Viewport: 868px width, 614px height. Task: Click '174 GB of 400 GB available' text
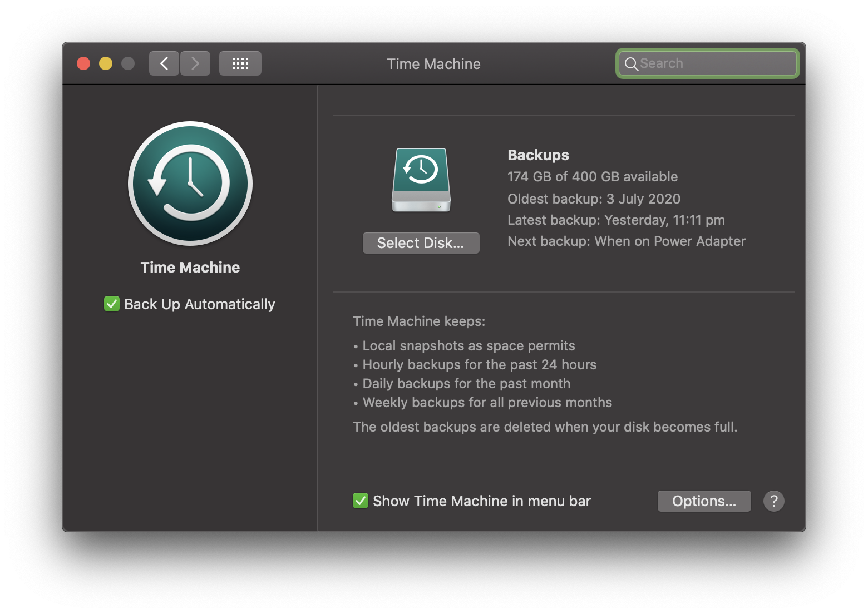click(593, 177)
